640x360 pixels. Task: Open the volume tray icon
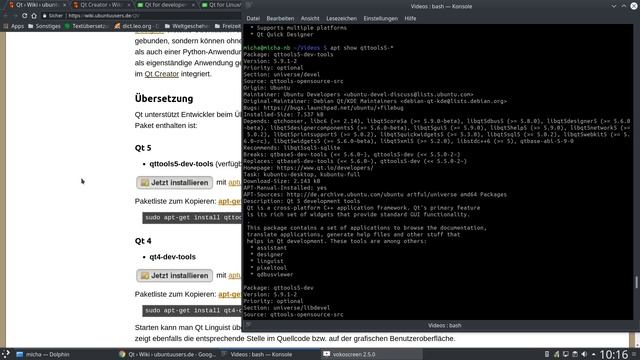pyautogui.click(x=584, y=354)
